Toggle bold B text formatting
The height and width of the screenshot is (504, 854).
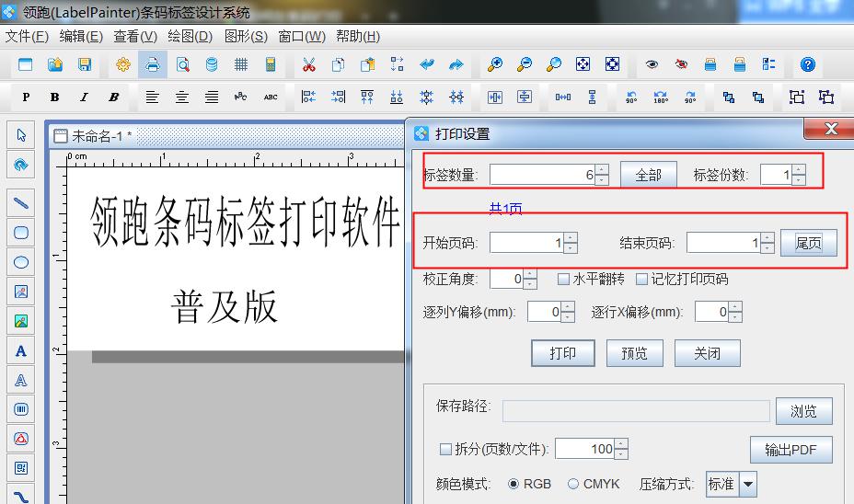tap(54, 97)
